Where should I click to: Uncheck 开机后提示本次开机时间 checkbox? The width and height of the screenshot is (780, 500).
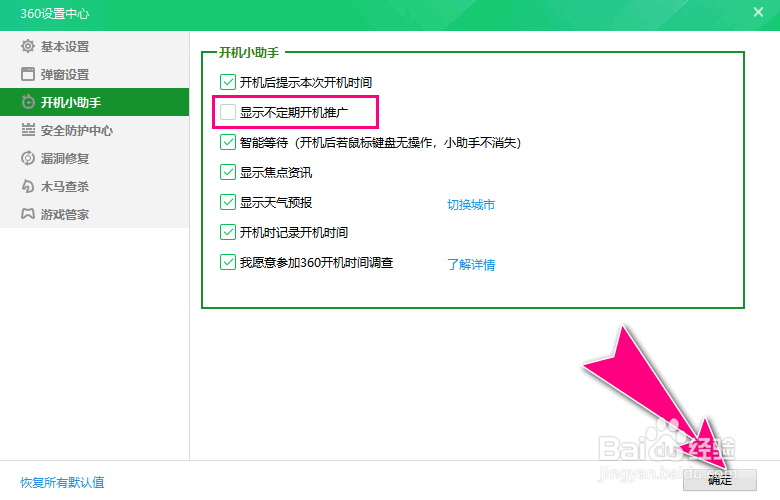tap(228, 82)
